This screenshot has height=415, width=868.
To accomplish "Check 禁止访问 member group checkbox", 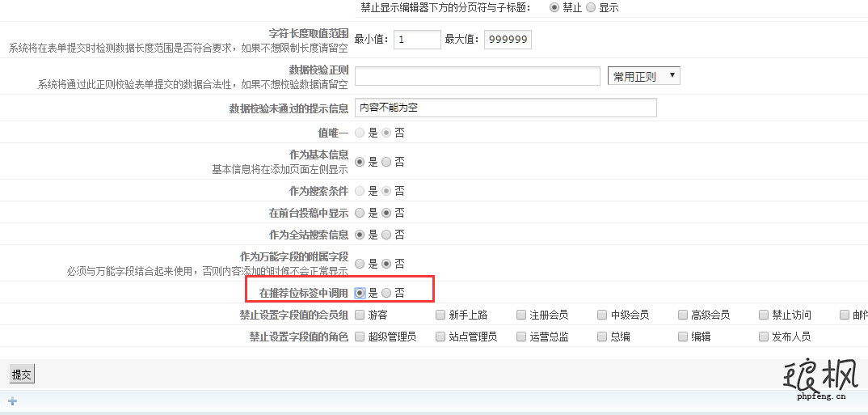I will [x=764, y=315].
